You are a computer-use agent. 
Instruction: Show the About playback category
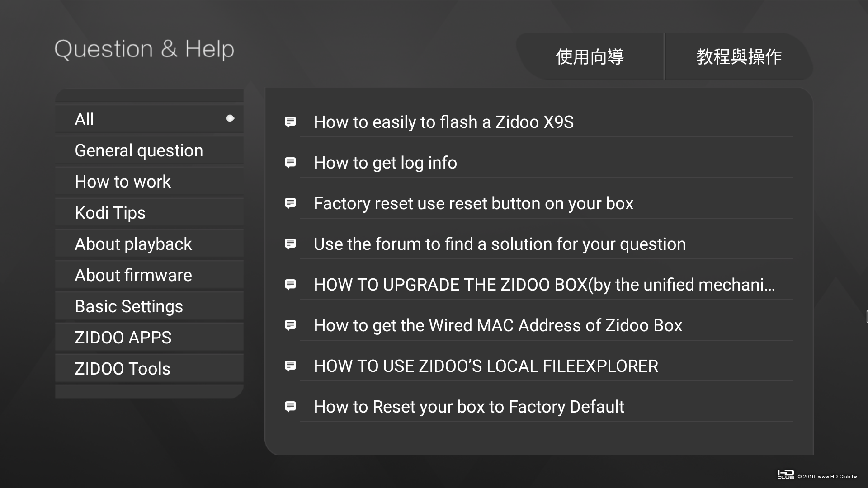tap(133, 244)
